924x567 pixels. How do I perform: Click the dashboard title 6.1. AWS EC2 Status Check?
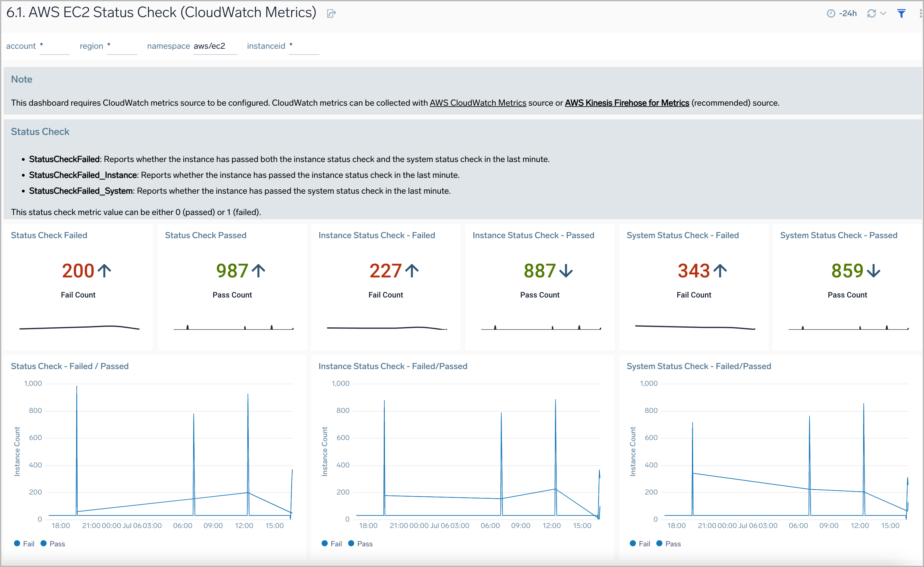point(161,13)
